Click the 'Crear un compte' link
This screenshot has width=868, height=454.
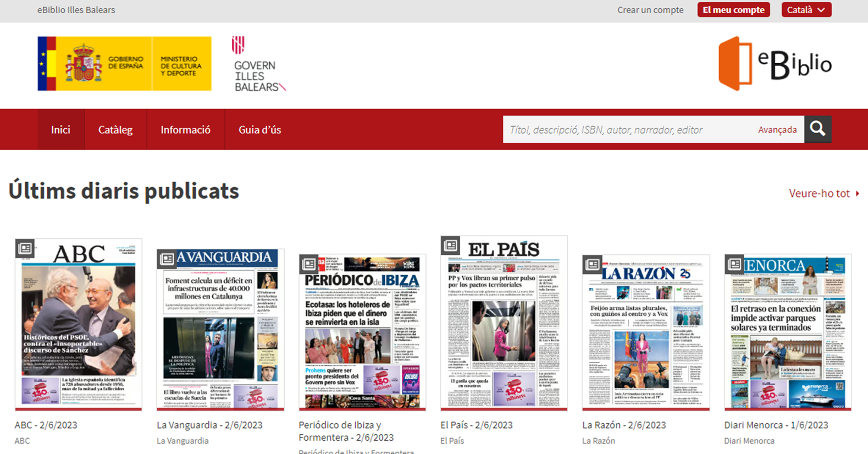[x=650, y=10]
